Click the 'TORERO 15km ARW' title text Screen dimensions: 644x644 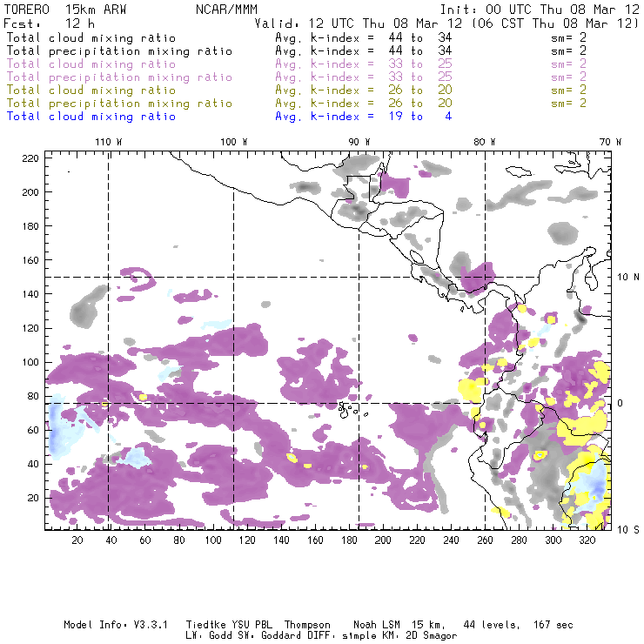pyautogui.click(x=65, y=10)
